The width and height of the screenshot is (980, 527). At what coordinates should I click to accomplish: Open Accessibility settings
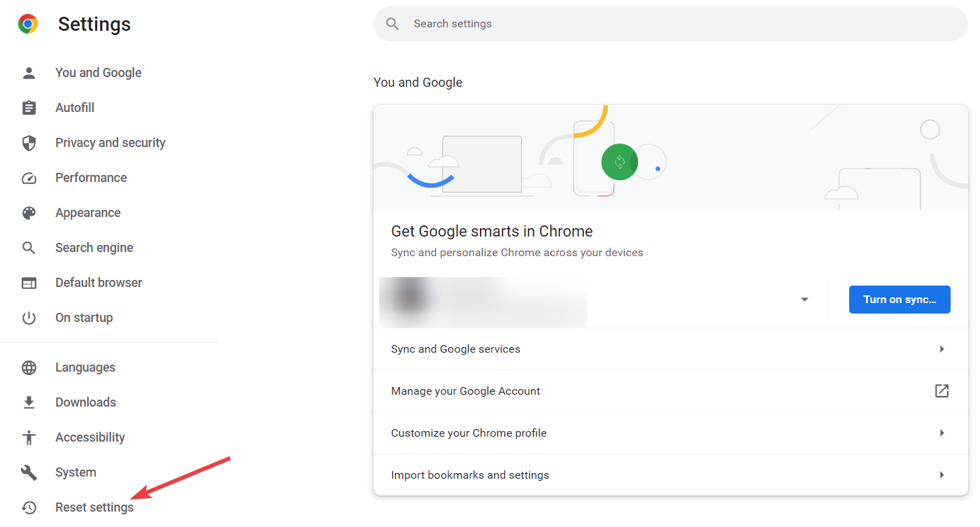click(90, 437)
